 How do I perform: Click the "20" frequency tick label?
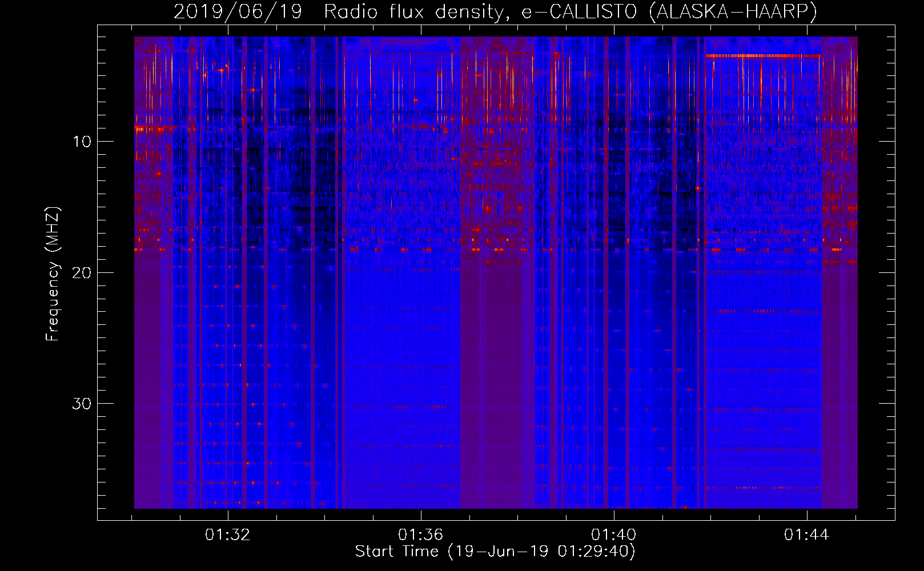pyautogui.click(x=82, y=272)
